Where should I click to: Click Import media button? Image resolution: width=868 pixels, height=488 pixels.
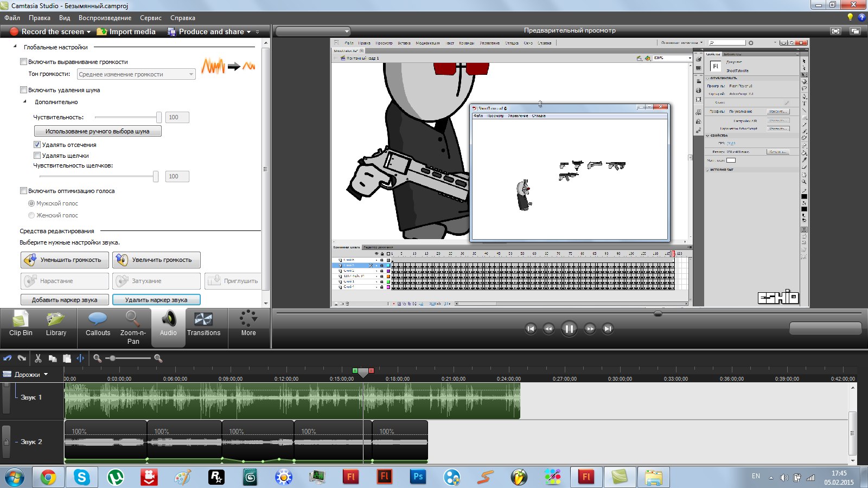click(x=126, y=31)
